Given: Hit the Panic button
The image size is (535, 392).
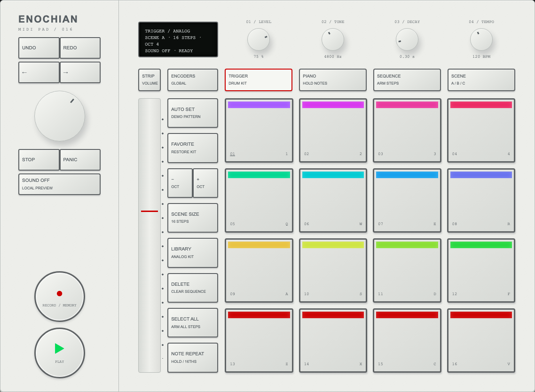Looking at the screenshot, I should pos(80,160).
